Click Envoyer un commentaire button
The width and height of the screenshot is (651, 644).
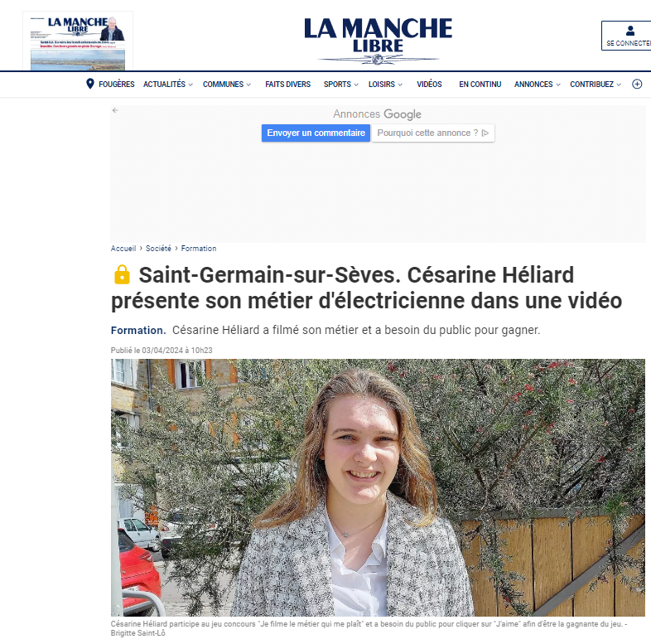point(316,133)
